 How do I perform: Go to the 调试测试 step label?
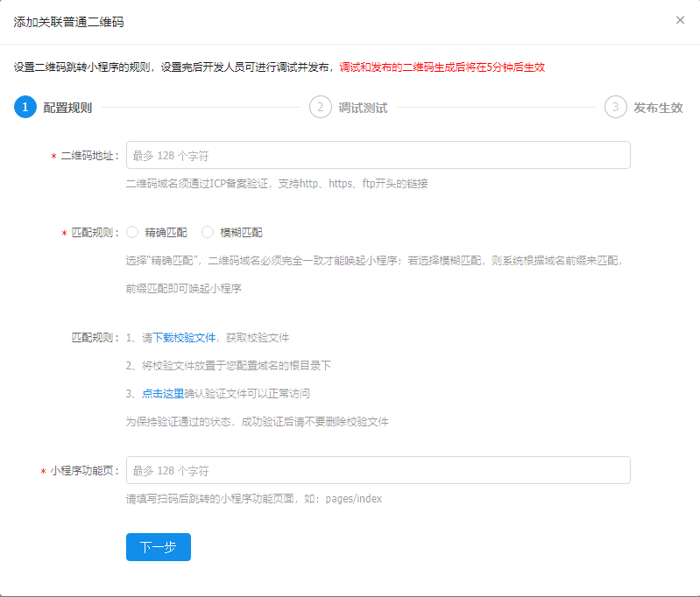tap(363, 108)
